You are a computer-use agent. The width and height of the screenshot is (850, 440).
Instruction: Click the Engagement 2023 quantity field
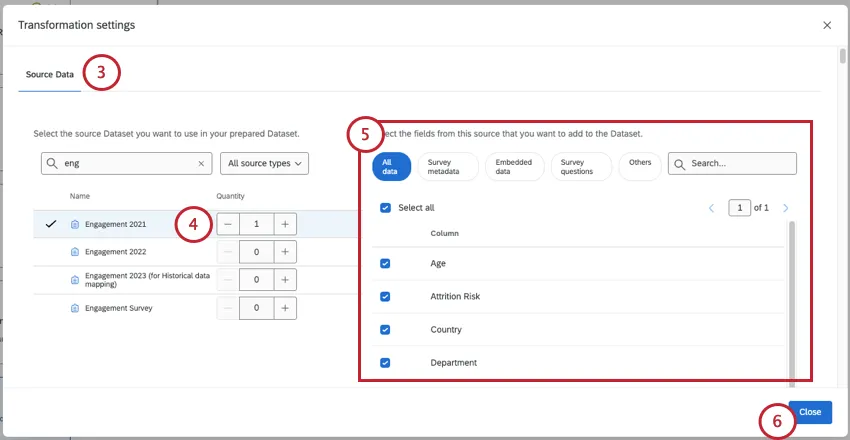pos(256,280)
